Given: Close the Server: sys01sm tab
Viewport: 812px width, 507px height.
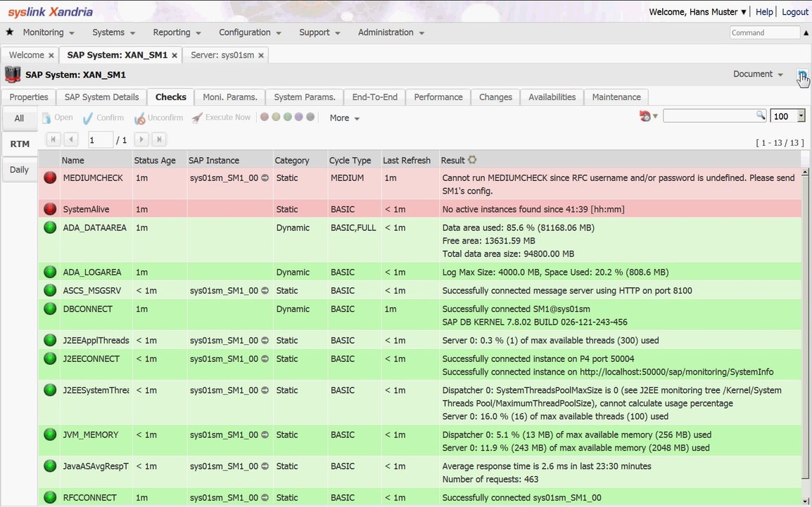Looking at the screenshot, I should pyautogui.click(x=261, y=55).
